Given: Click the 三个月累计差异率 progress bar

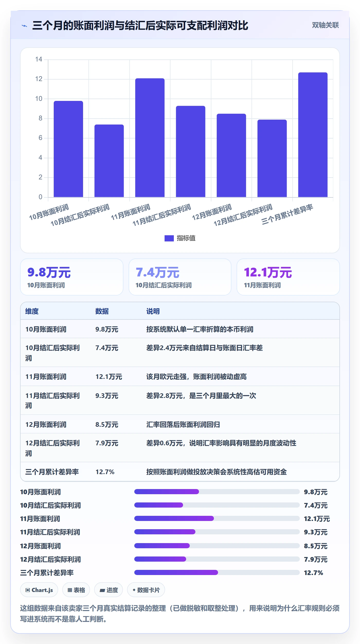Looking at the screenshot, I should (x=217, y=572).
